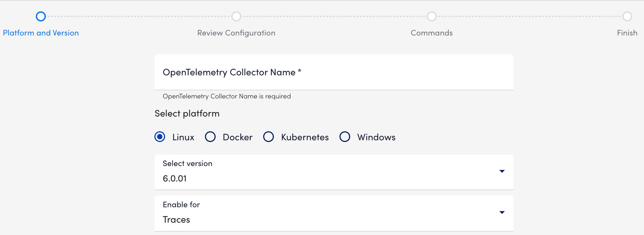
Task: Click the Finish step circle
Action: (627, 16)
